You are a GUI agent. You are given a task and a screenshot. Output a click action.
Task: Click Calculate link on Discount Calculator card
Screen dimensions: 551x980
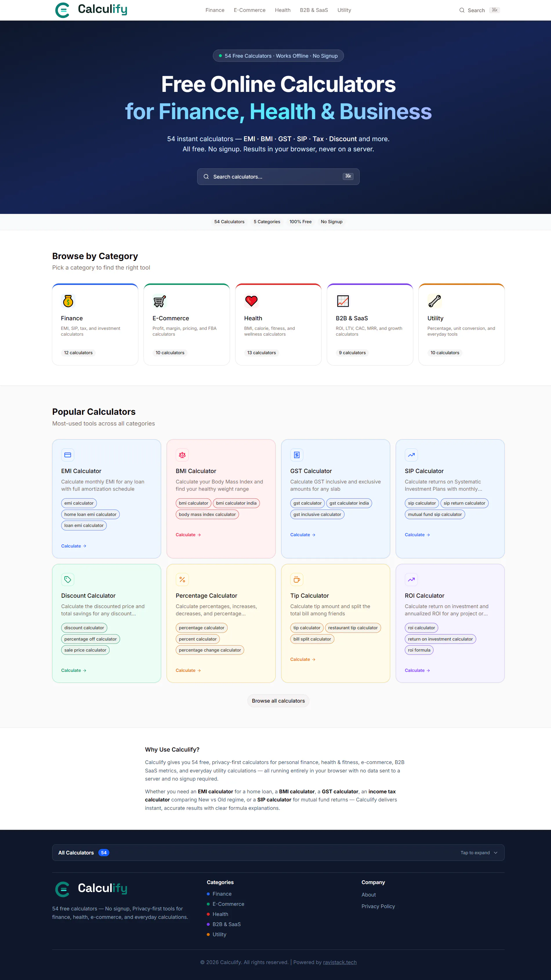pyautogui.click(x=74, y=670)
